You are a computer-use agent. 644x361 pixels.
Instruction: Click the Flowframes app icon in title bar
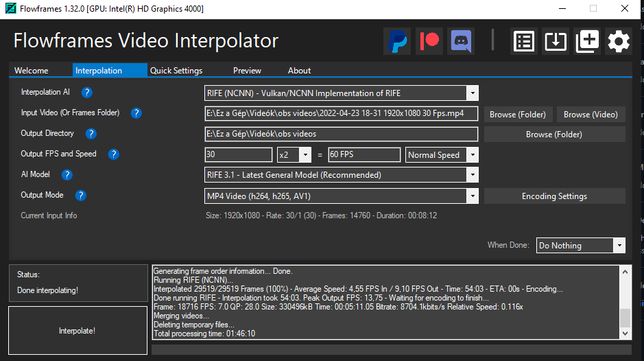coord(11,8)
